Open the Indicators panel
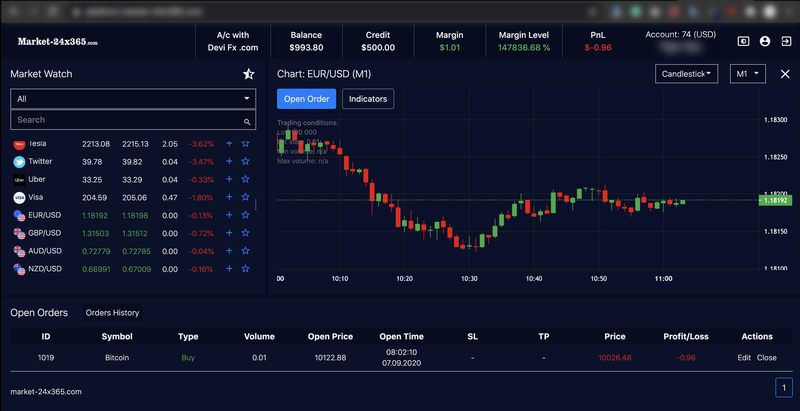800x411 pixels. pyautogui.click(x=368, y=99)
